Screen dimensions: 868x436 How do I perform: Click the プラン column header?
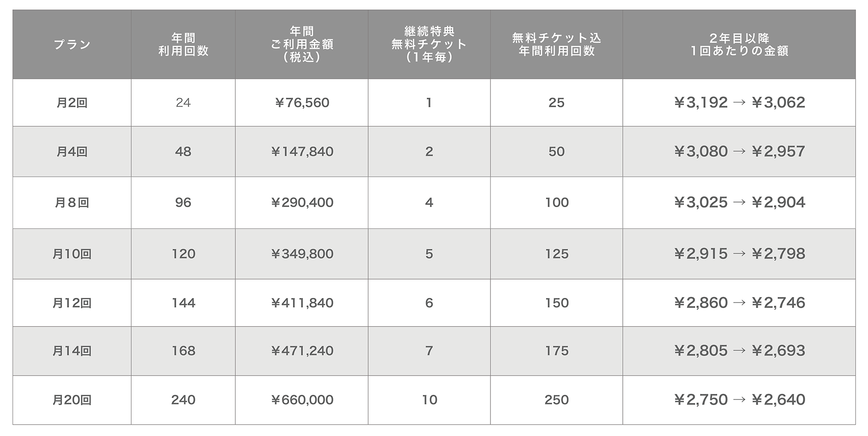(72, 44)
